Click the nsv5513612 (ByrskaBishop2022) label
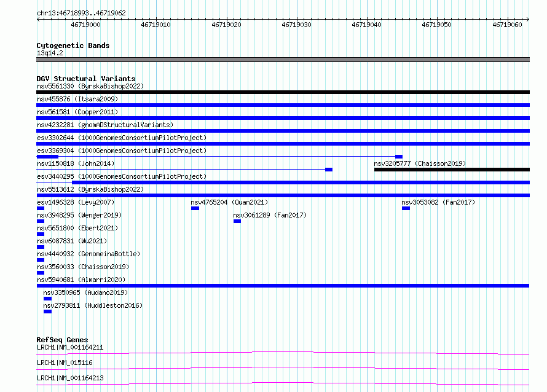 pos(90,189)
